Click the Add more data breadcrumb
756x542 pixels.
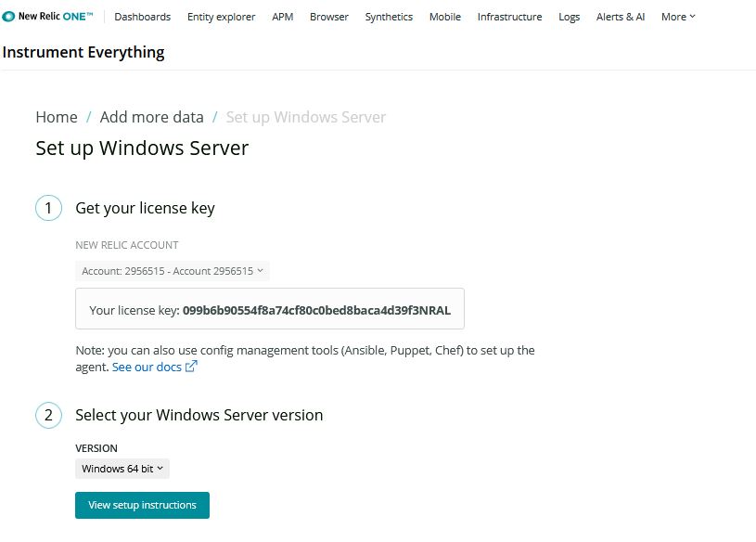151,117
